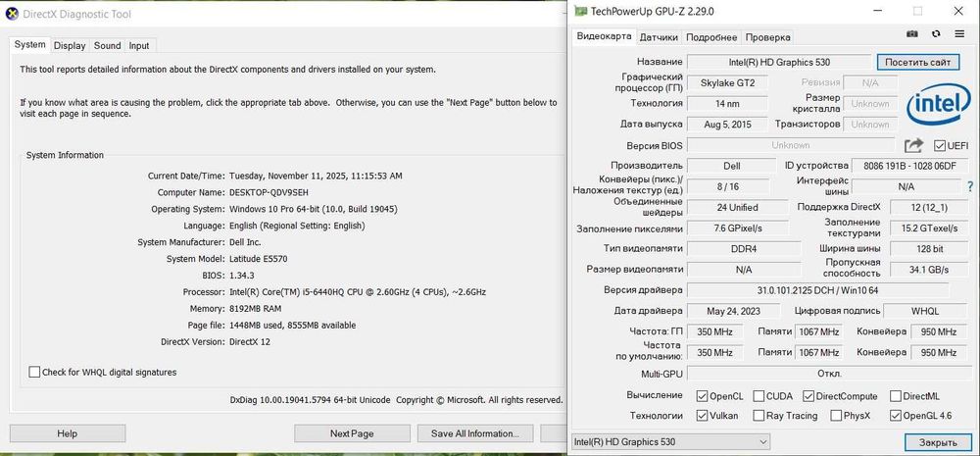Click Dell manufacturer field in GPU-Z
The width and height of the screenshot is (980, 456).
click(x=731, y=166)
